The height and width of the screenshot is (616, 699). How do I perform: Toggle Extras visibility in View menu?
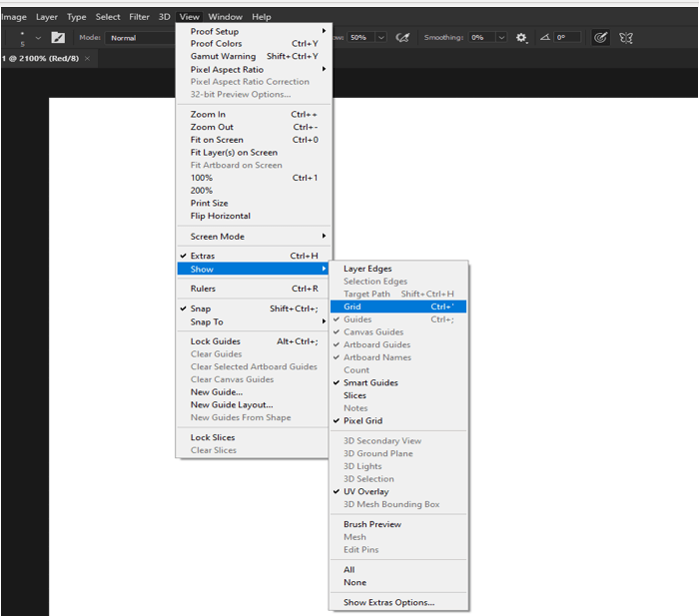click(x=202, y=257)
